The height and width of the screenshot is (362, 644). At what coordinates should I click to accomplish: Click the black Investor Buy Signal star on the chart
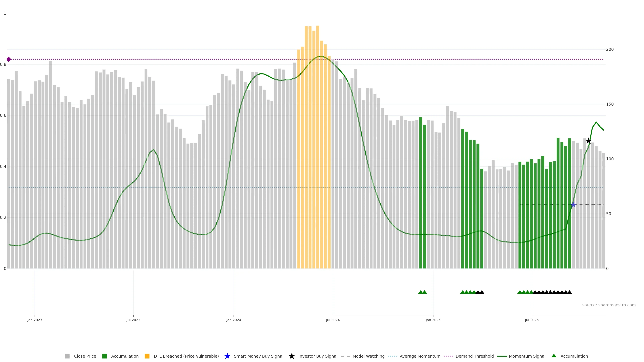pyautogui.click(x=588, y=141)
